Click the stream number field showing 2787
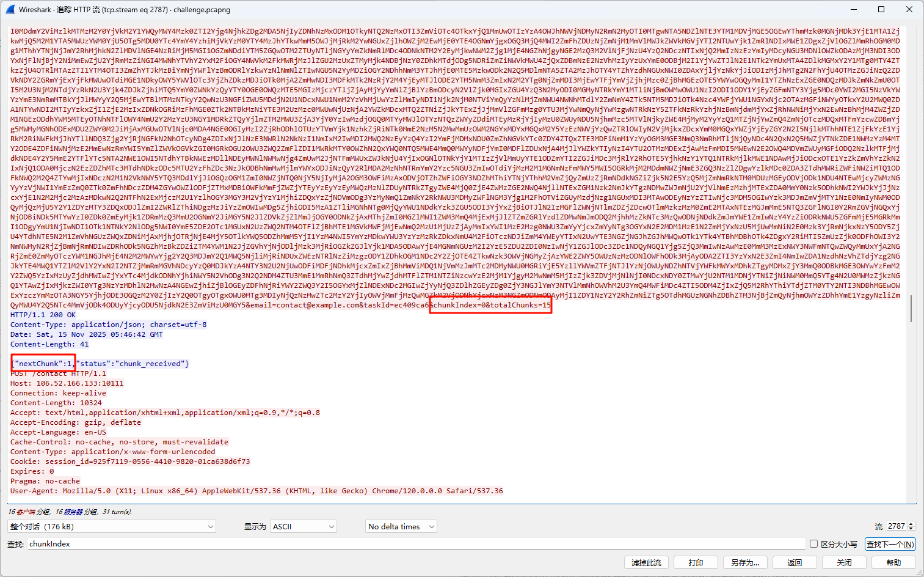Image resolution: width=924 pixels, height=577 pixels. point(896,526)
